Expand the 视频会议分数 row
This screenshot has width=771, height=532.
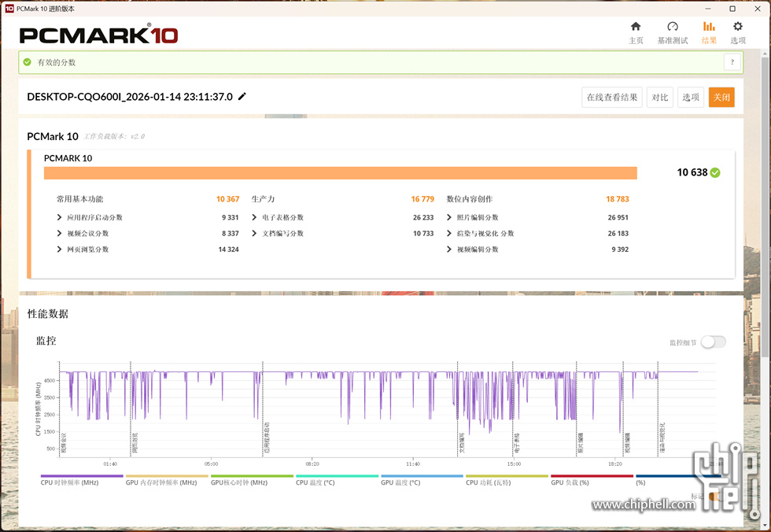[60, 234]
